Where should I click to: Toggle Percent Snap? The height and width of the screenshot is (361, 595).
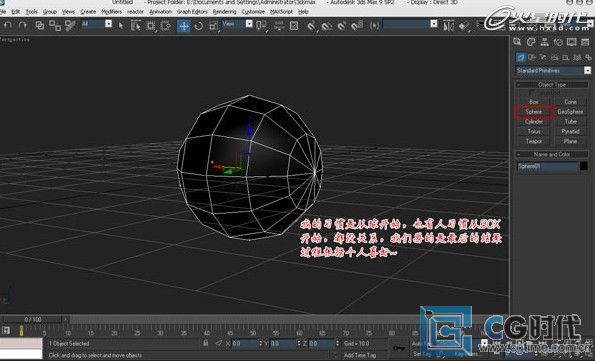click(x=342, y=26)
